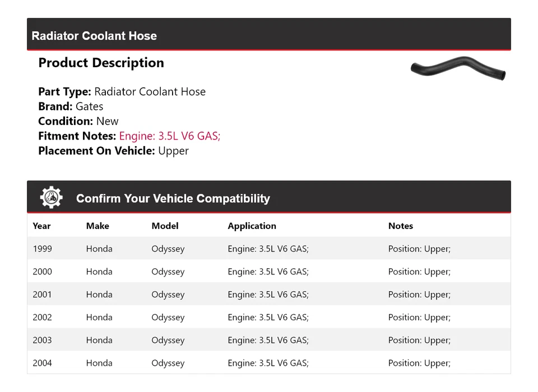Select the Year column header
Viewport: 538px width, 392px height.
(x=41, y=226)
